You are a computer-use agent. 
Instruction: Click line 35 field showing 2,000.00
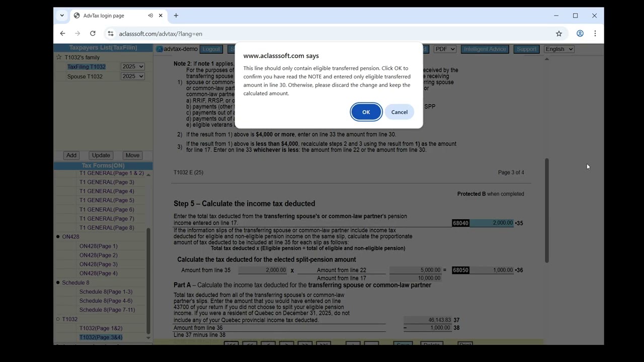pyautogui.click(x=492, y=223)
